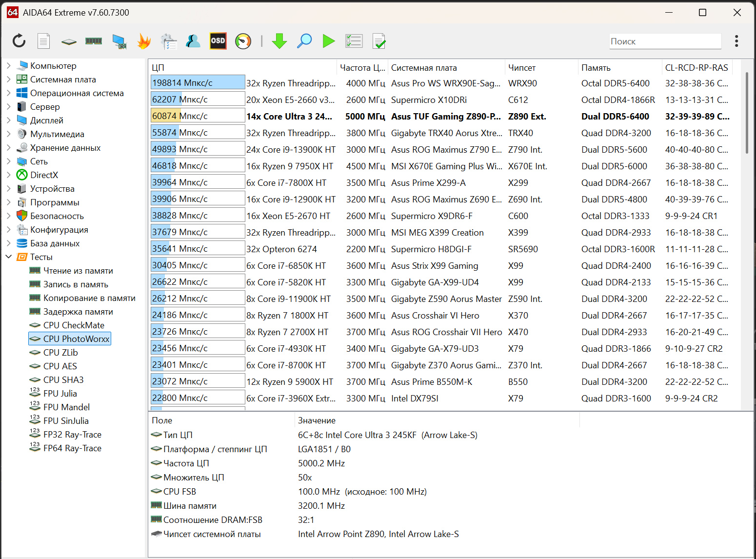The width and height of the screenshot is (756, 559).
Task: Launch the memory module benchmark icon
Action: [94, 41]
